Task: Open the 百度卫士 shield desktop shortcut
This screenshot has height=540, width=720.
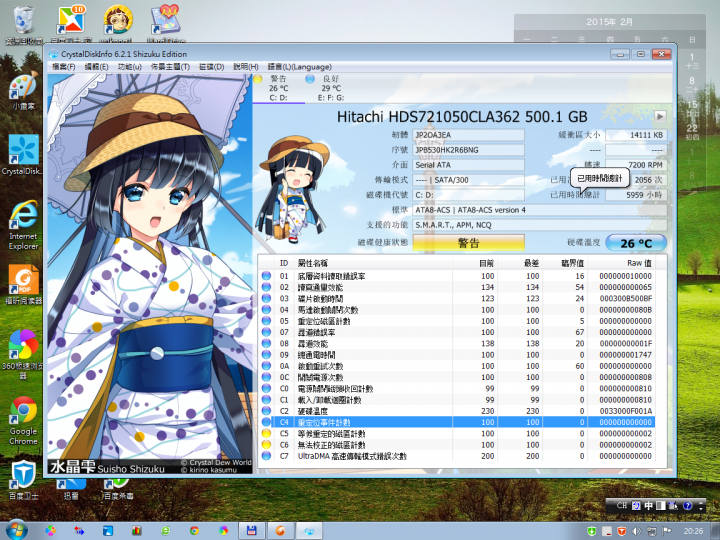Action: point(23,480)
